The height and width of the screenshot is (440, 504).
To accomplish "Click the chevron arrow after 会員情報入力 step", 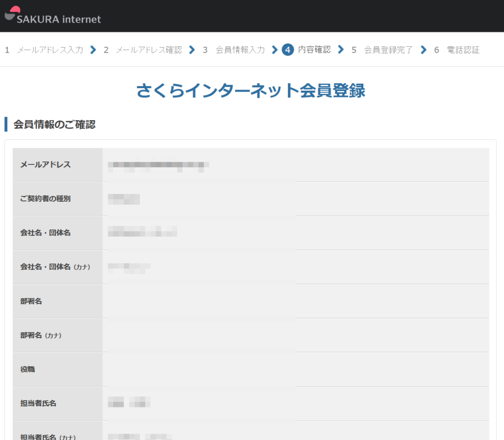I will [x=275, y=50].
